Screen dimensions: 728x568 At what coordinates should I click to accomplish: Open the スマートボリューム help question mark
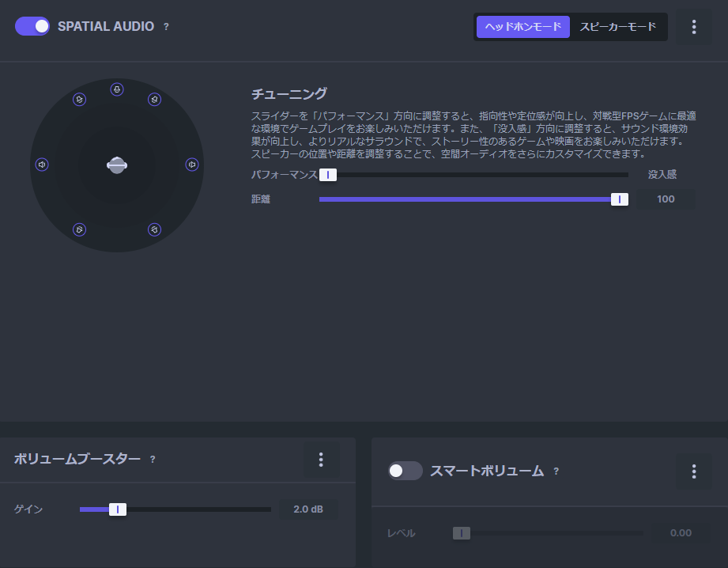coord(556,471)
